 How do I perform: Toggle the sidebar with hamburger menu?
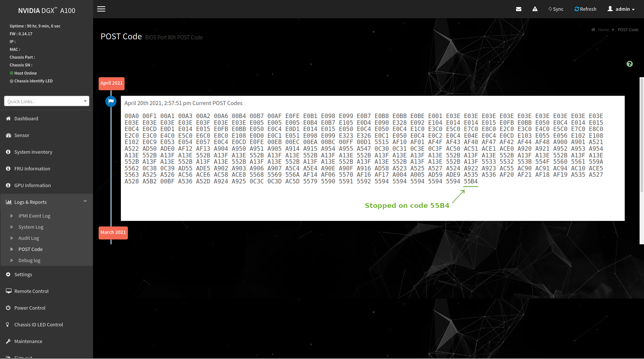pyautogui.click(x=101, y=9)
